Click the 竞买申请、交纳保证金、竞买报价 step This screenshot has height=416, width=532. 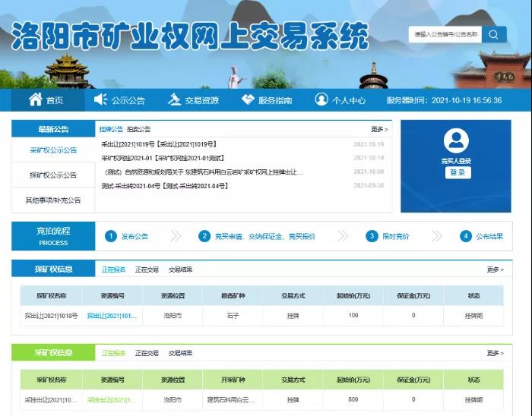coord(265,236)
